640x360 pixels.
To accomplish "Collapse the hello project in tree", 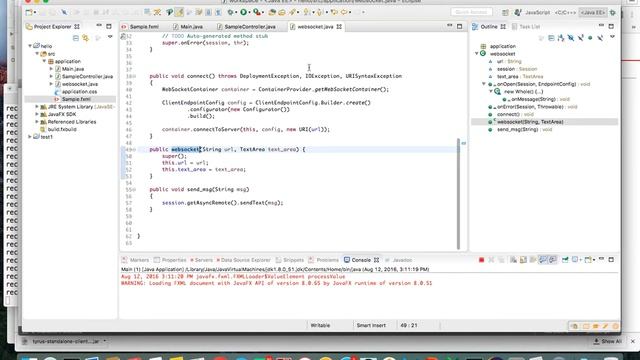I will click(x=30, y=46).
